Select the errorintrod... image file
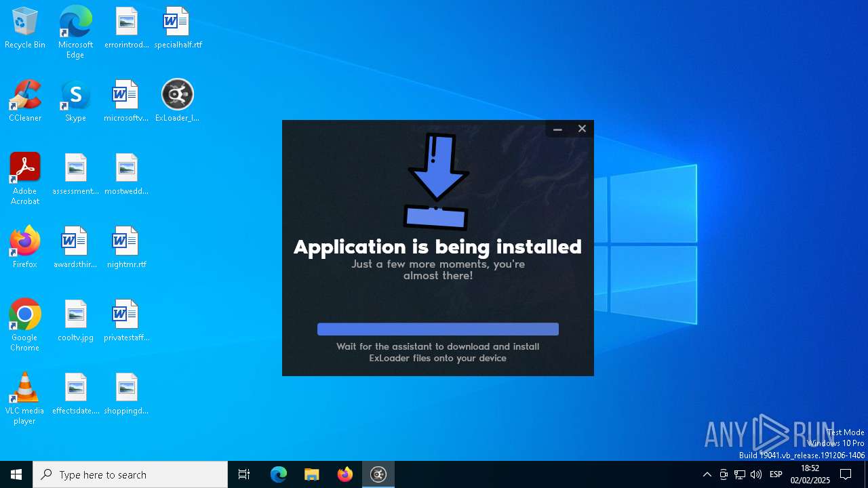Image resolution: width=868 pixels, height=488 pixels. 126,28
